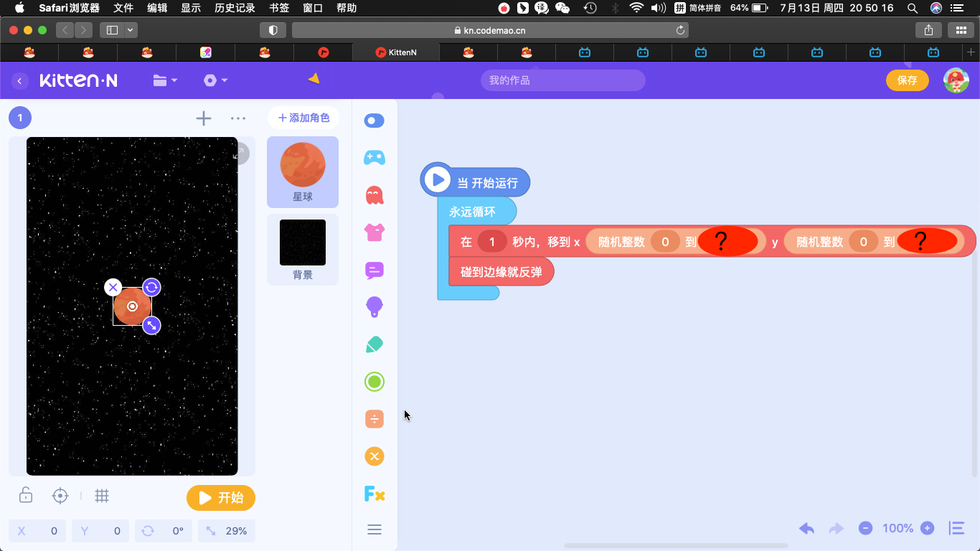
Task: Click the orange 开始 start button
Action: [221, 498]
